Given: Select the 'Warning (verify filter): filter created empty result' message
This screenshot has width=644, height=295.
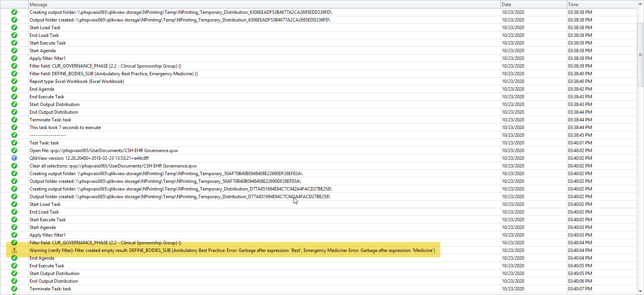Looking at the screenshot, I should tap(232, 250).
